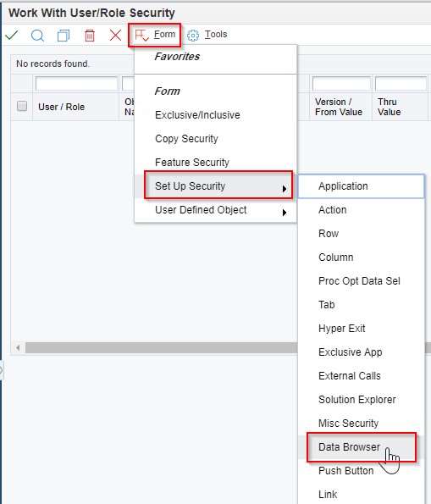This screenshot has height=504, width=431.
Task: Open the Form menu icon
Action: click(x=141, y=35)
